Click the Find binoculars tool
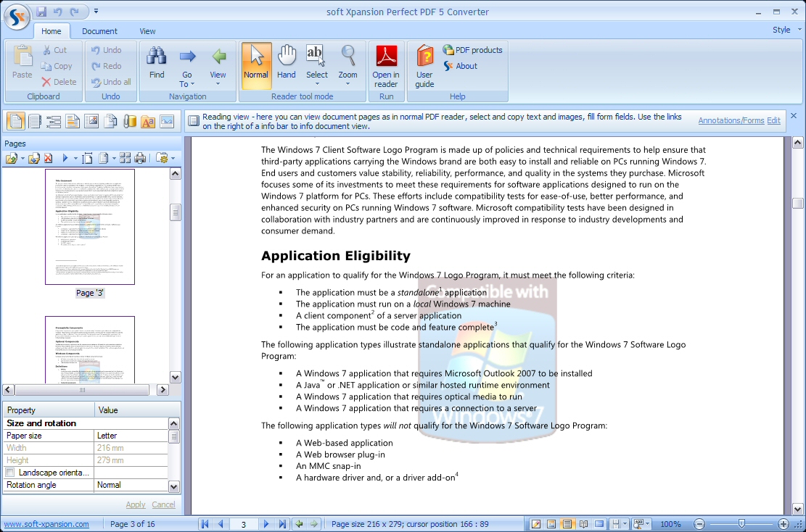The image size is (806, 532). (x=156, y=63)
